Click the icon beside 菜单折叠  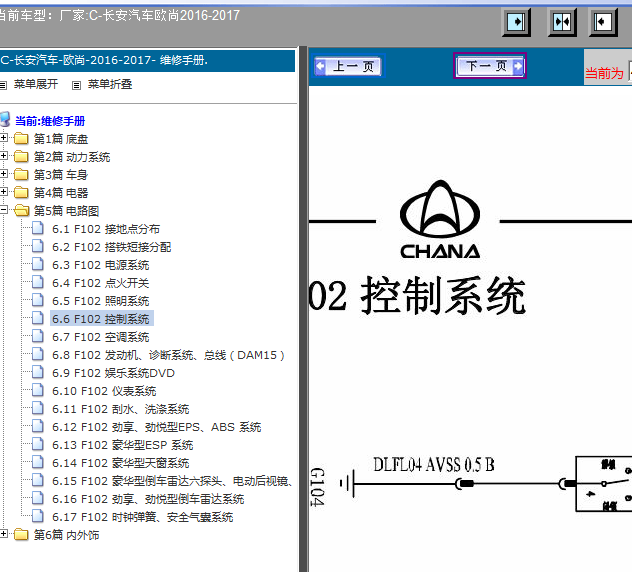click(x=76, y=85)
